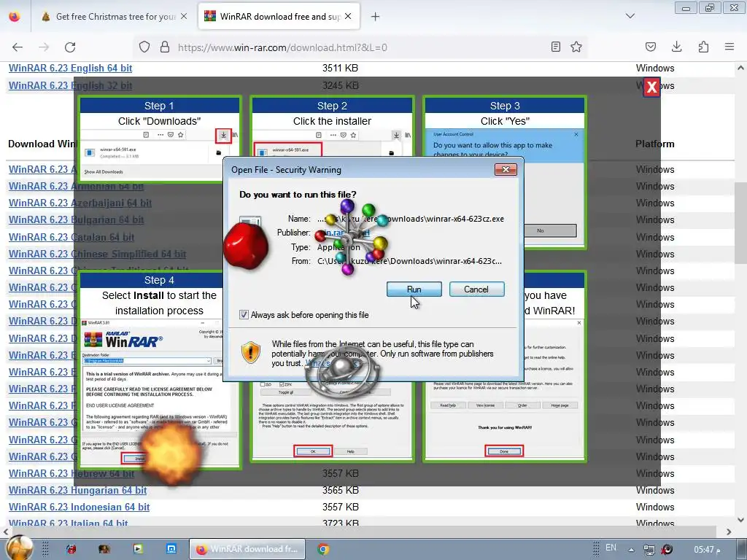Open the blue window icon in taskbar
The width and height of the screenshot is (747, 560).
coord(171,549)
